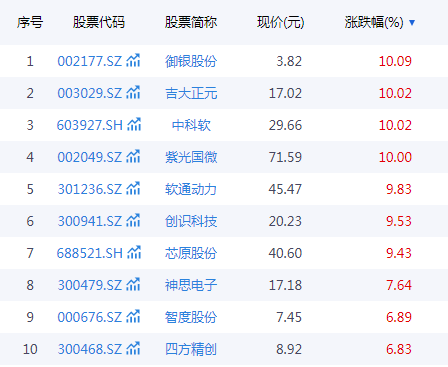Image resolution: width=448 pixels, height=367 pixels.
Task: Open 创识科技 stock page
Action: pos(191,221)
